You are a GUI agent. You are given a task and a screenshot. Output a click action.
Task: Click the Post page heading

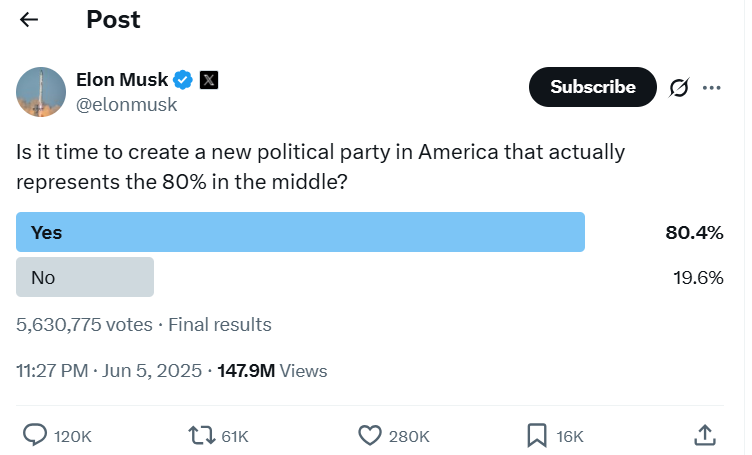[113, 20]
